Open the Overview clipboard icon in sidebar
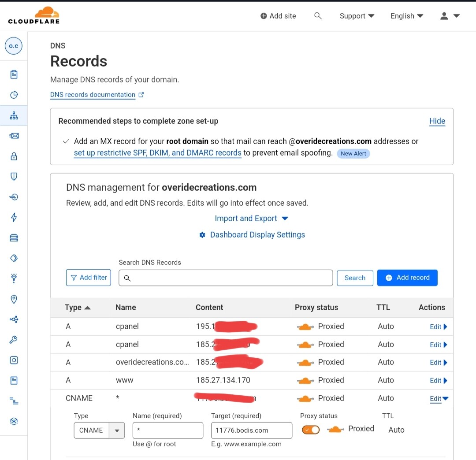 [x=14, y=74]
